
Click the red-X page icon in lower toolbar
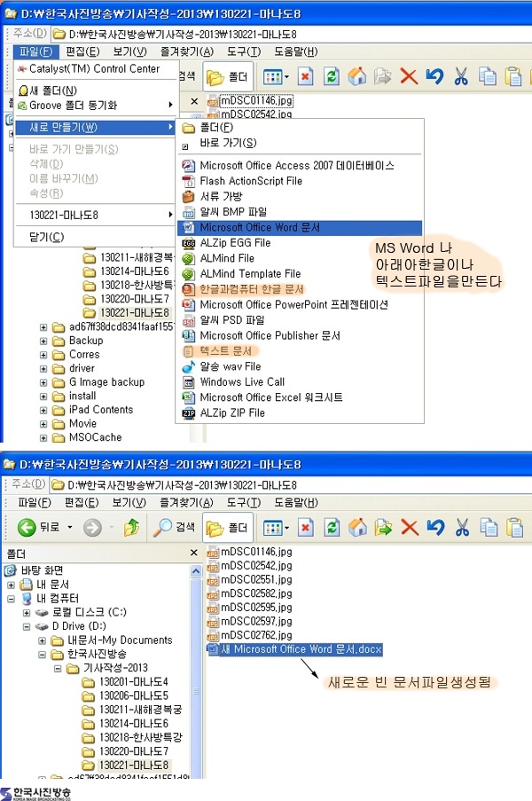click(x=305, y=527)
